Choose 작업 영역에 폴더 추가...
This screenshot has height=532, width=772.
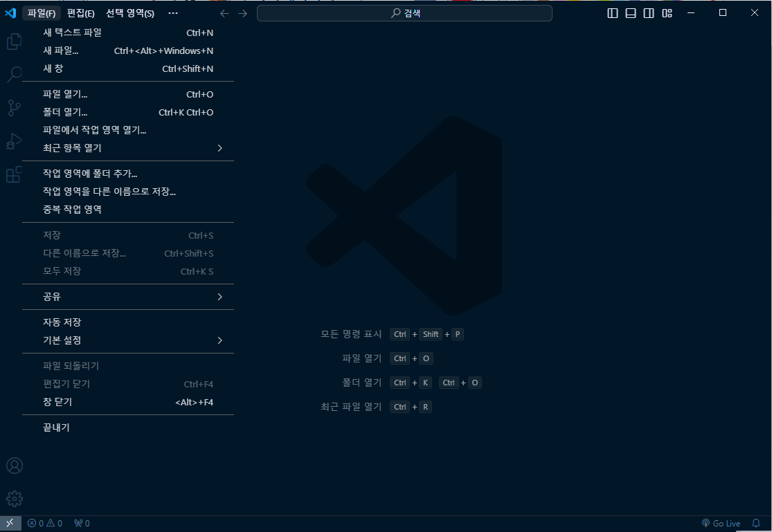click(x=128, y=174)
